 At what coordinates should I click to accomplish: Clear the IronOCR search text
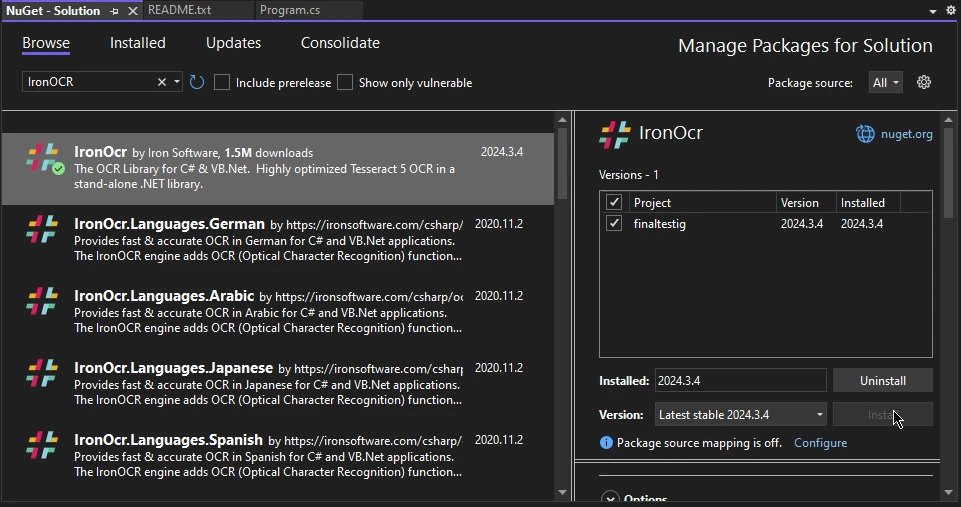pyautogui.click(x=162, y=82)
